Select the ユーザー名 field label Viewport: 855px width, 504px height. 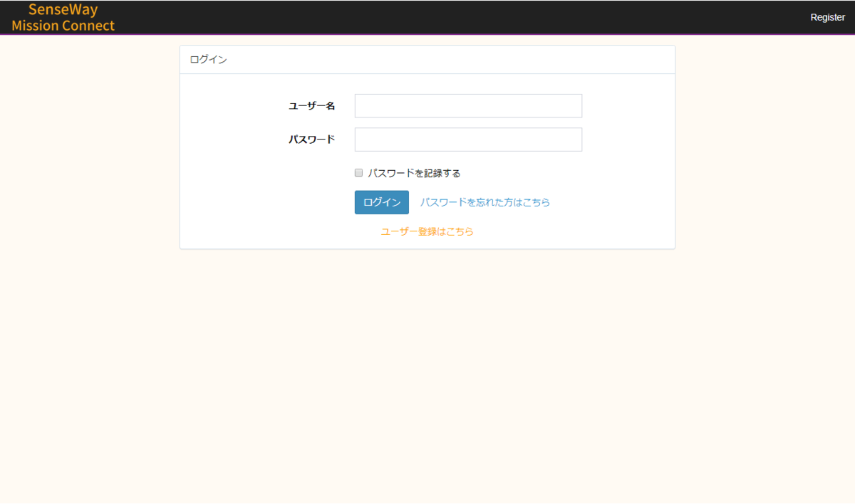311,105
